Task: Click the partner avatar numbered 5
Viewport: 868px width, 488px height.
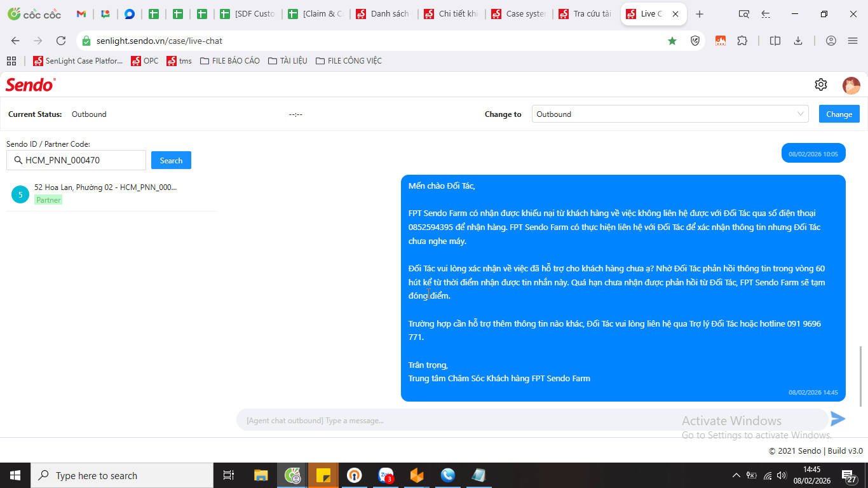Action: (x=20, y=194)
